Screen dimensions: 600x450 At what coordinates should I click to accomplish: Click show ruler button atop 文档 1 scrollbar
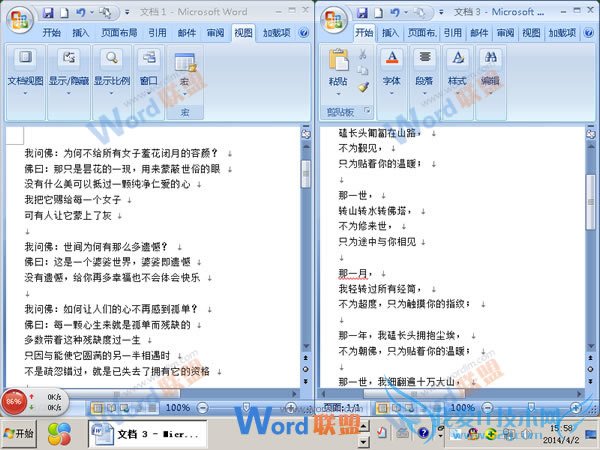click(306, 134)
